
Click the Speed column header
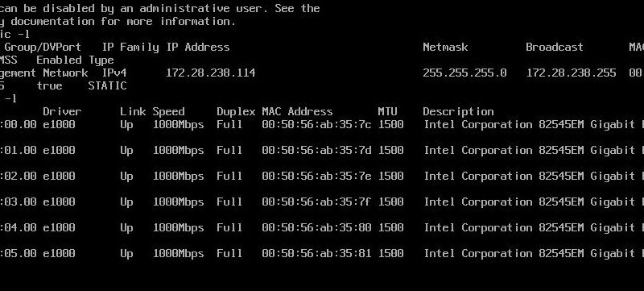[169, 112]
